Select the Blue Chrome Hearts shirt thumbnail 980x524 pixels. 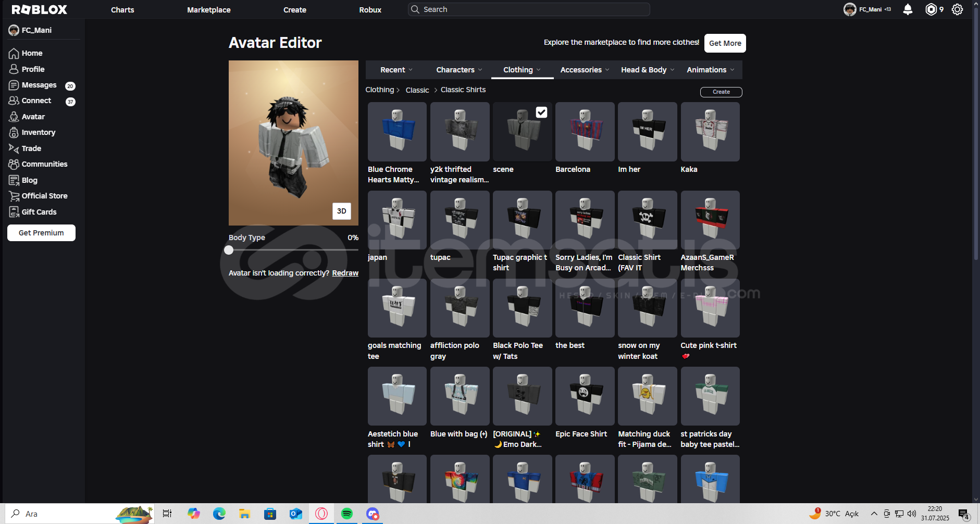tap(397, 132)
